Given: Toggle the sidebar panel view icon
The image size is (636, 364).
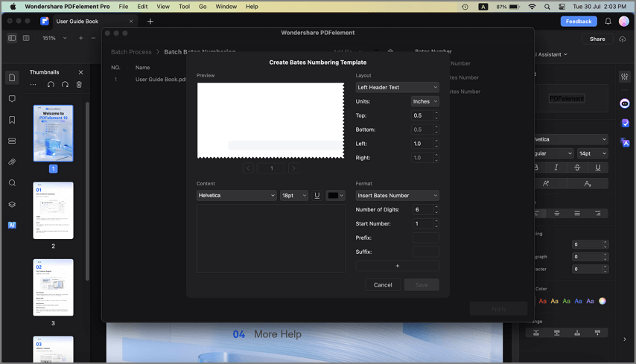Looking at the screenshot, I should (12, 38).
